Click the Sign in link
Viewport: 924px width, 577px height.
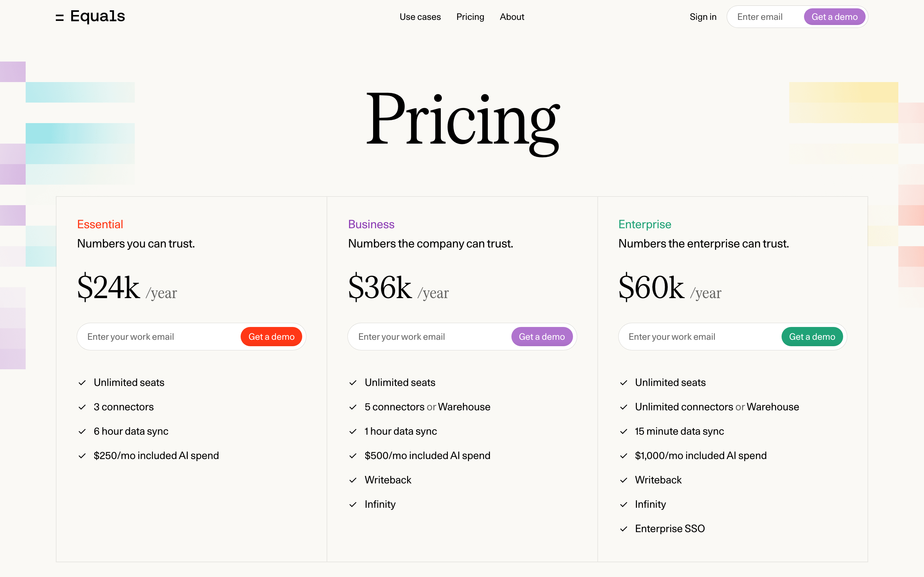coord(703,17)
